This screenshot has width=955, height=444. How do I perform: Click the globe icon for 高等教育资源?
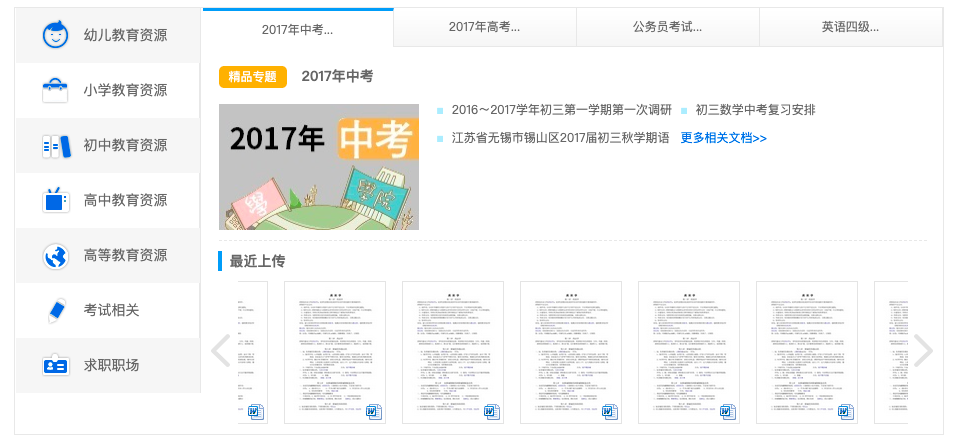[x=55, y=256]
